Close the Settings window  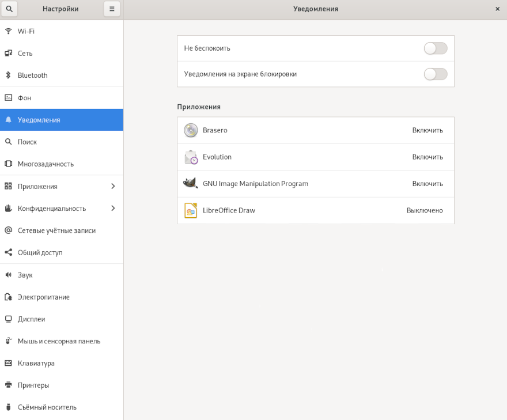tap(497, 9)
